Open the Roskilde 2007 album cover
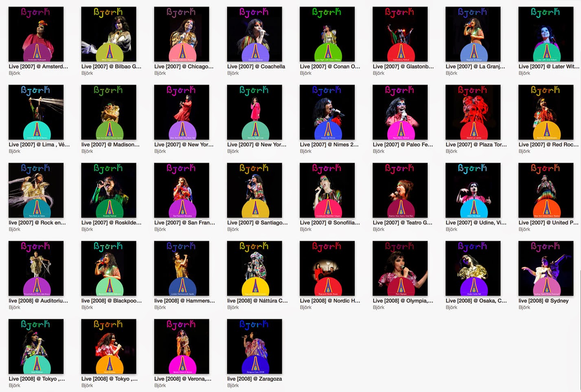 109,190
